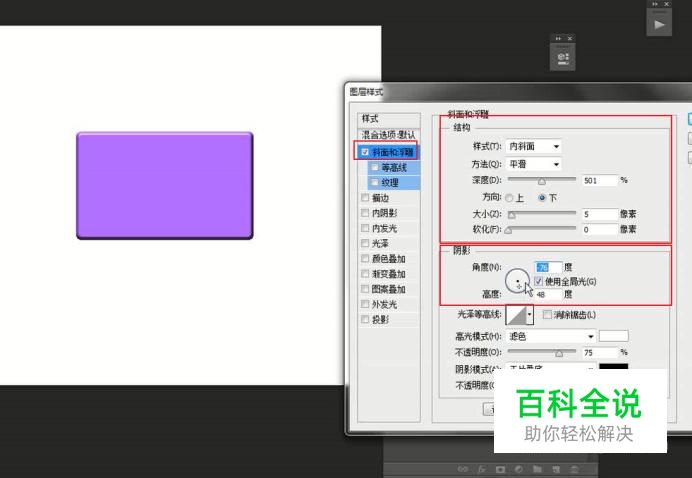Click the 光泽等高线 label text
The width and height of the screenshot is (692, 478).
tap(479, 314)
